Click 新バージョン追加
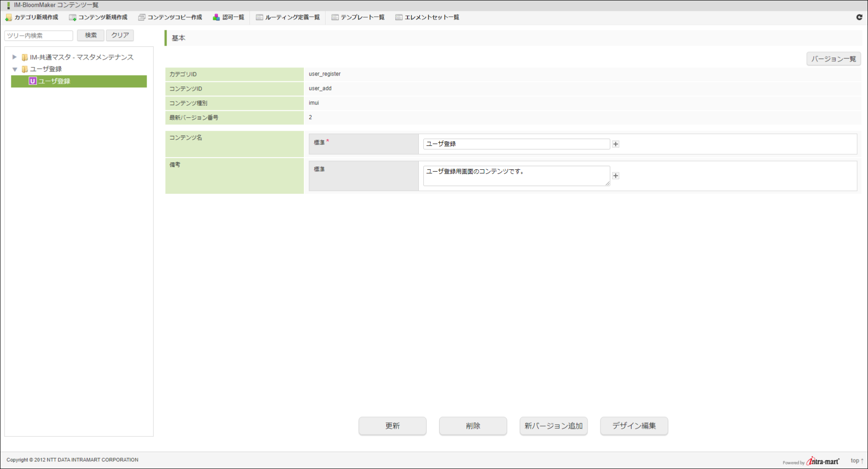Viewport: 868px width, 469px height. tap(553, 426)
